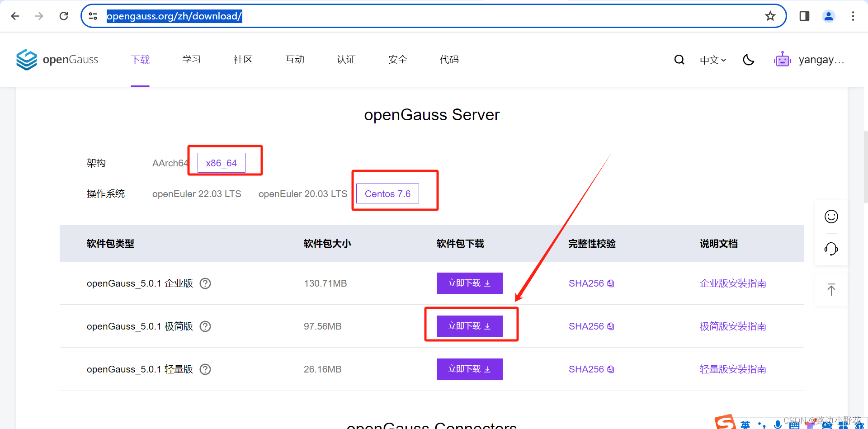Open the Chrome three-dot menu

[853, 16]
